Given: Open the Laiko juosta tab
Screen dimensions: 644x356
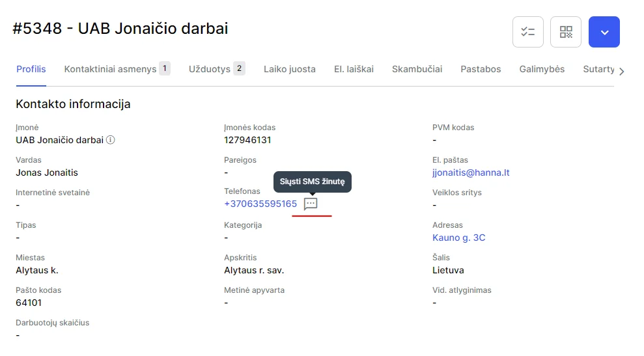Looking at the screenshot, I should [x=290, y=69].
